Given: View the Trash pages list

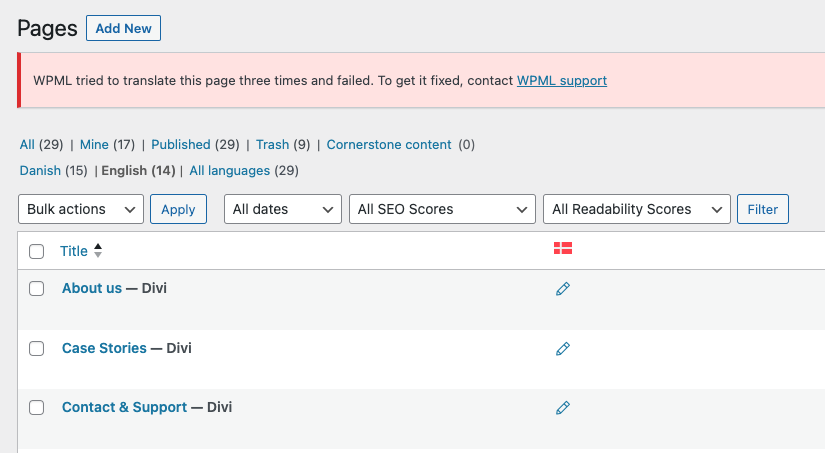Looking at the screenshot, I should pyautogui.click(x=273, y=145).
